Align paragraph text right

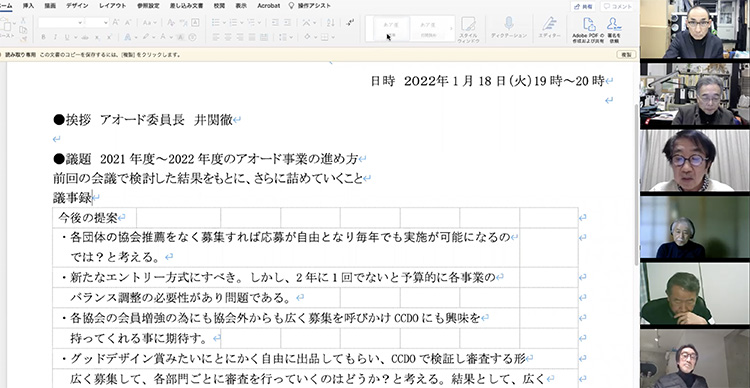tap(240, 37)
